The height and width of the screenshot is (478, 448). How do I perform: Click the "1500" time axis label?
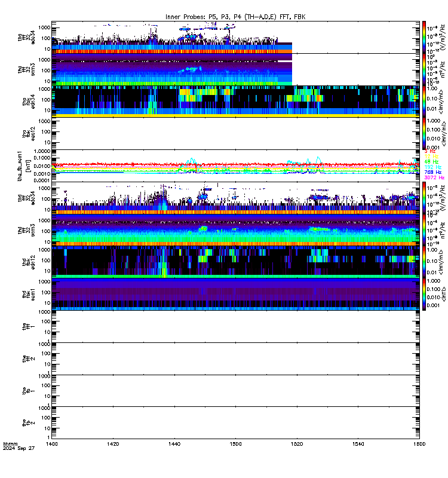tap(235, 444)
